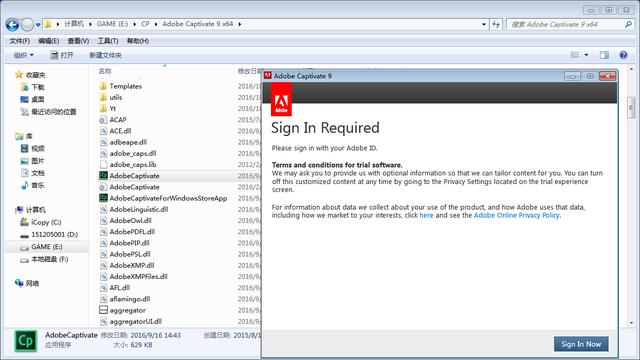Screen dimensions: 640x360
Task: Click the Adobe logo in sign-in dialog
Action: coord(281,99)
